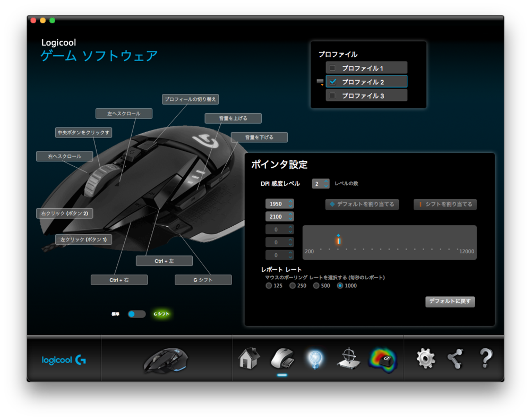Select the 250 report rate radio button

293,286
